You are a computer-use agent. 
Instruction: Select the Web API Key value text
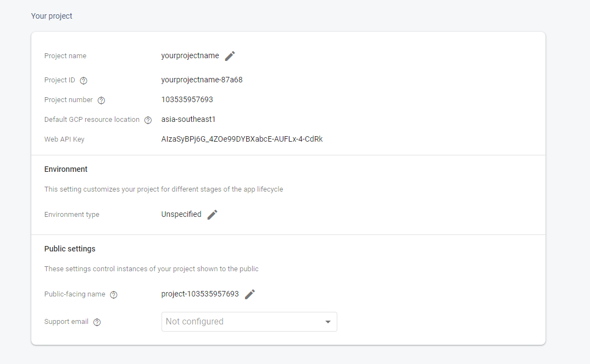(242, 139)
